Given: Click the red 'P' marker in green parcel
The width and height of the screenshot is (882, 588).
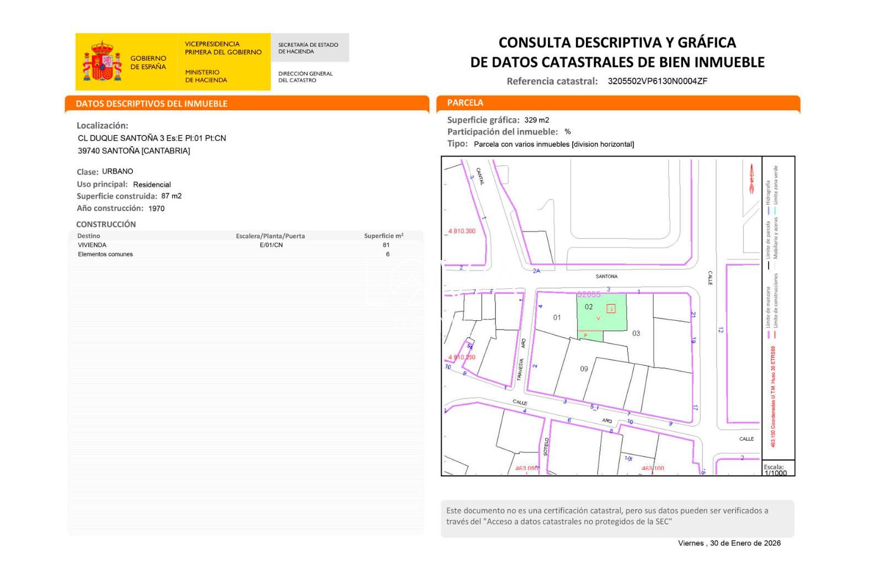Looking at the screenshot, I should coord(585,335).
